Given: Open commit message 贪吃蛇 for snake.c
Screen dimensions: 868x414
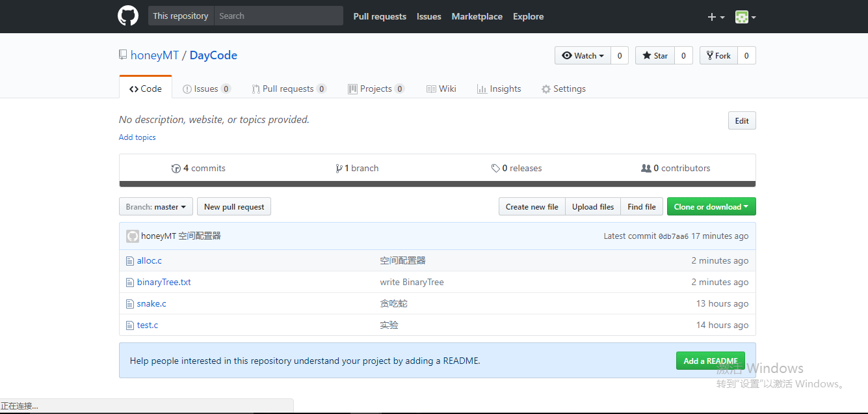Looking at the screenshot, I should [x=394, y=304].
